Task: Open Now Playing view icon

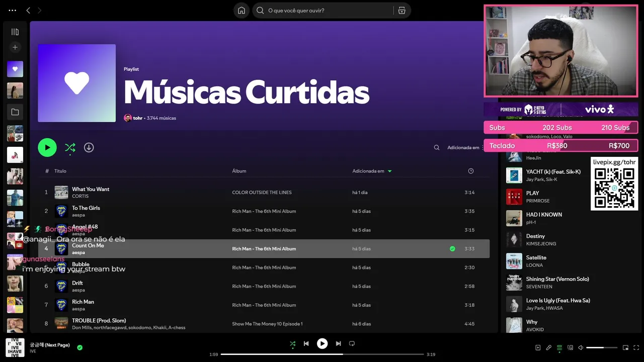Action: pos(538,347)
